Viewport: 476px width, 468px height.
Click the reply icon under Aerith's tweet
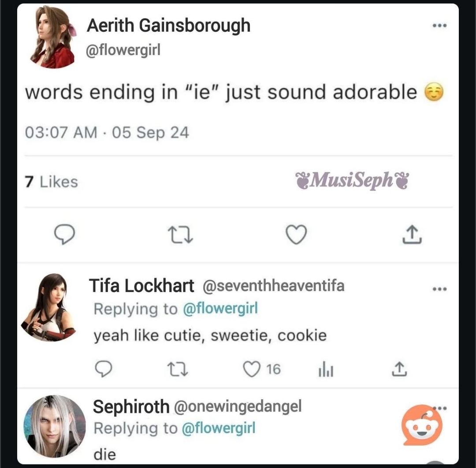click(x=64, y=234)
